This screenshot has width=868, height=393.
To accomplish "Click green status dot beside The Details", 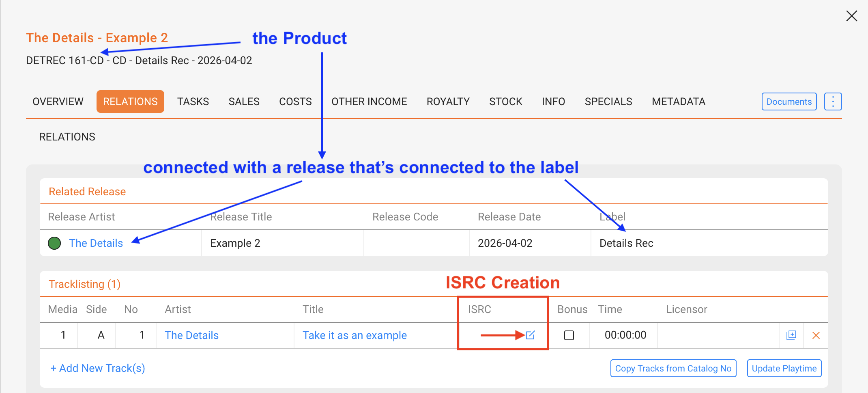I will coord(54,243).
